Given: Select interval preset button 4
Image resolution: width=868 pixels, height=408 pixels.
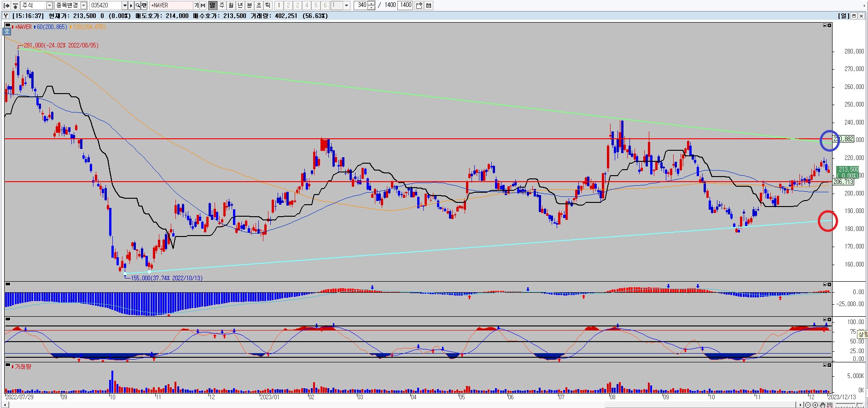Looking at the screenshot, I should coord(307,6).
